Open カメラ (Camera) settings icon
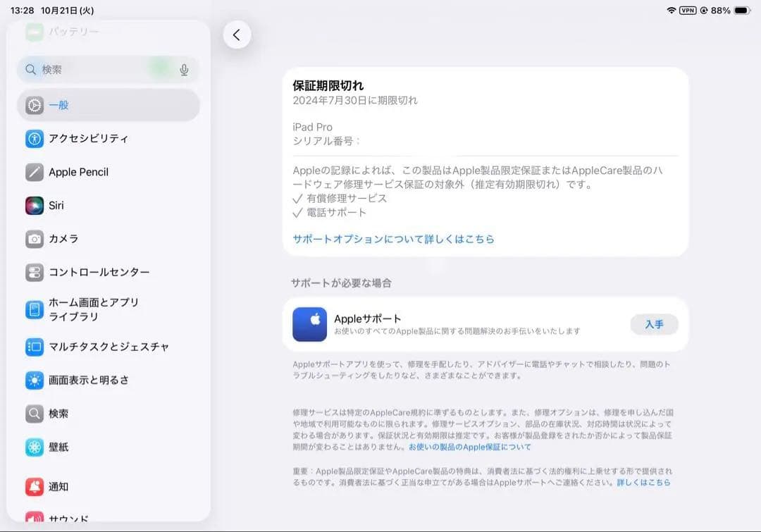 coord(35,239)
